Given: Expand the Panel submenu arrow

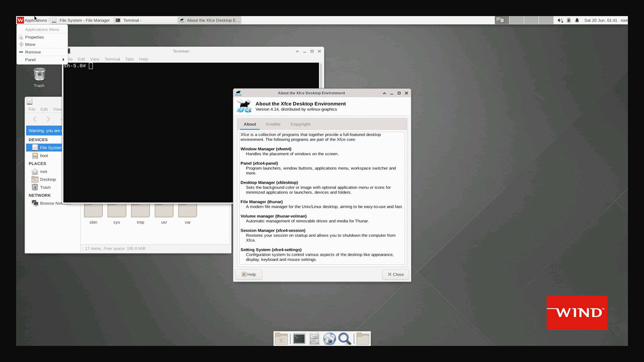Looking at the screenshot, I should tap(64, 59).
